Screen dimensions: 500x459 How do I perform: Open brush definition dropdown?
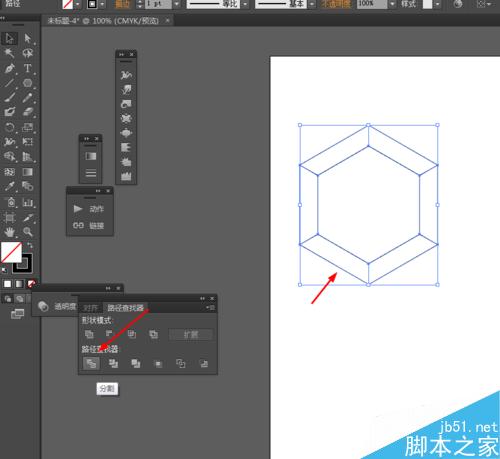point(311,4)
